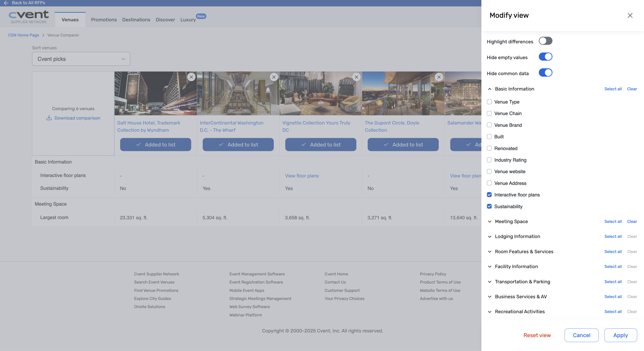Expand Business Services & AV section

point(490,297)
